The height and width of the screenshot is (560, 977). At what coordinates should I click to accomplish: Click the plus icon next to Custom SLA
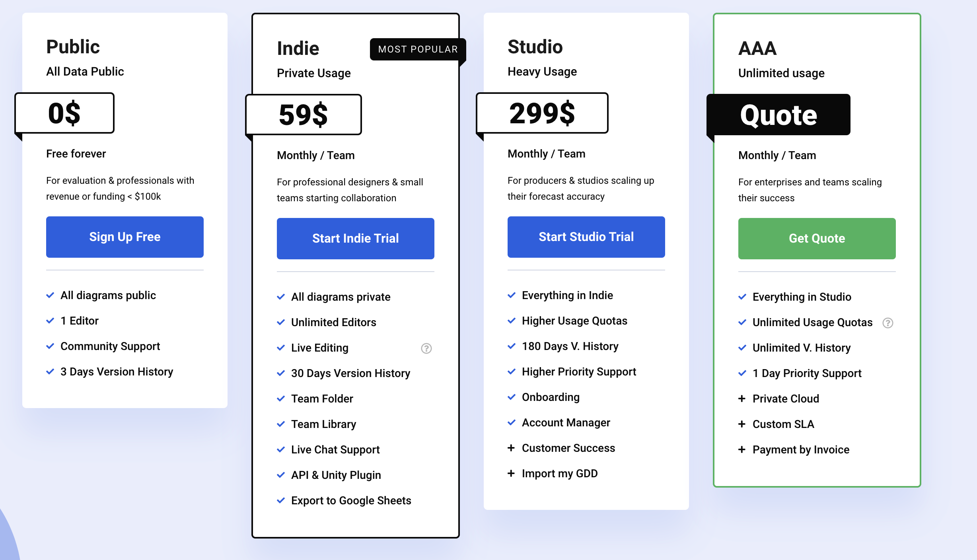click(x=742, y=424)
